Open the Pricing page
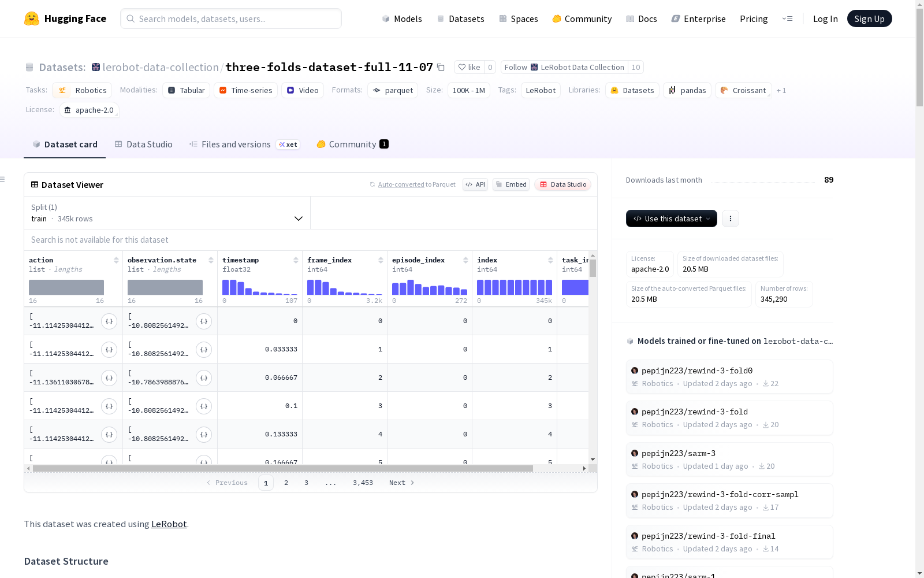The width and height of the screenshot is (924, 578). (x=754, y=18)
